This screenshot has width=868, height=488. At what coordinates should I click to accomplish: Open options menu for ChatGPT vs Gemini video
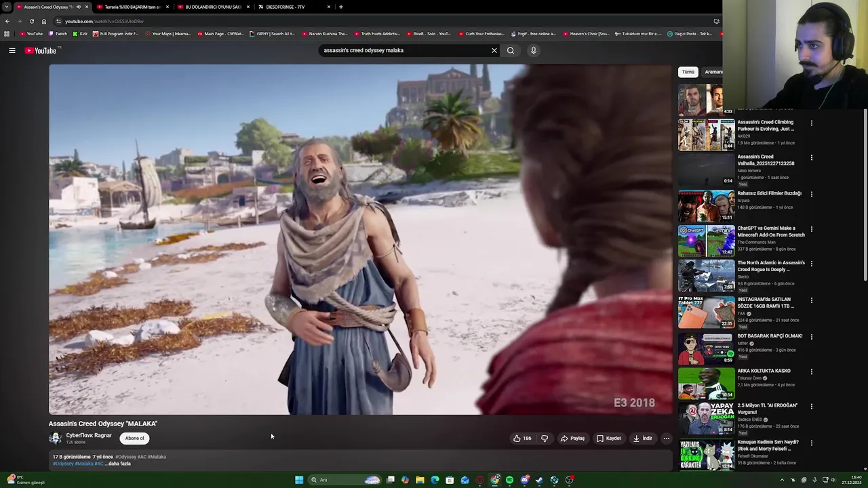812,229
